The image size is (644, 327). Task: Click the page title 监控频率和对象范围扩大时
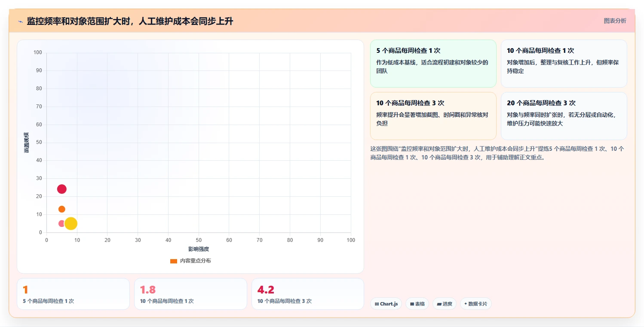coord(130,21)
